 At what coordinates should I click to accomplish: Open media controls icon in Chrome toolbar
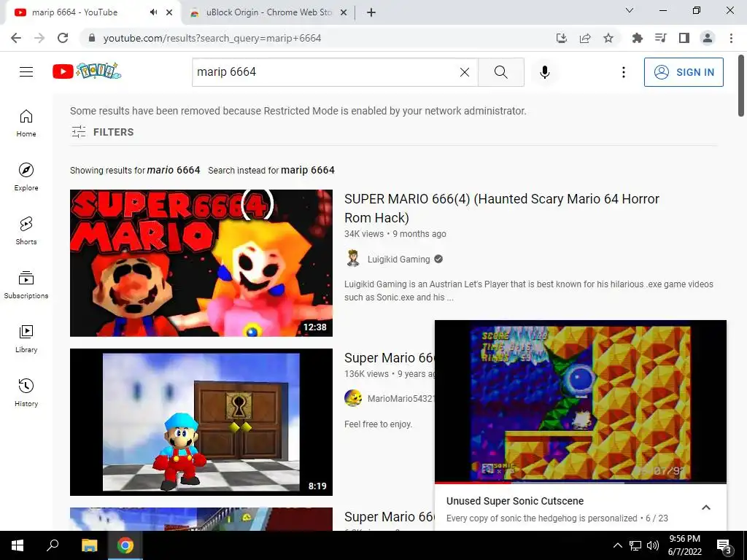[661, 38]
